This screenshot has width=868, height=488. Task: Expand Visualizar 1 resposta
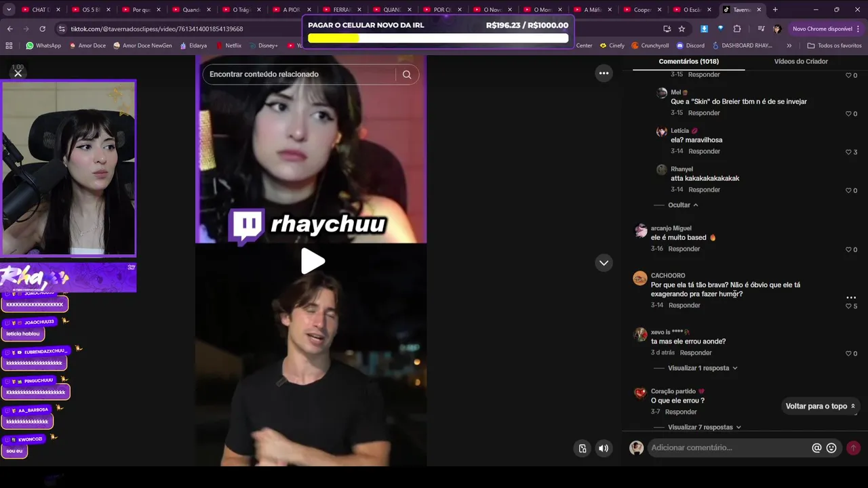703,368
